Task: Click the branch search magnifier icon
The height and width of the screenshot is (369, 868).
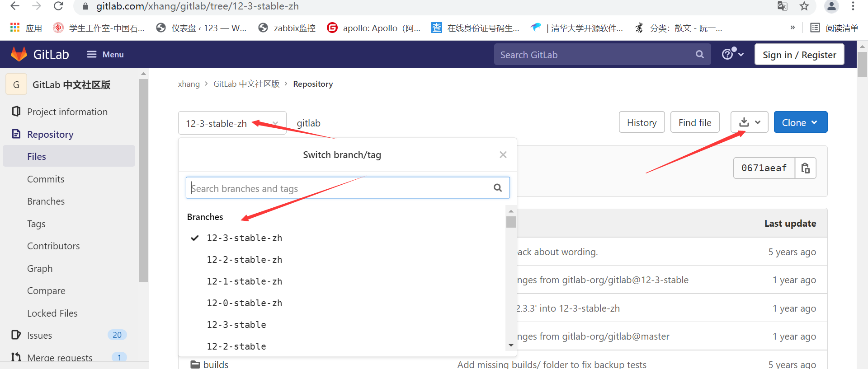Action: click(x=498, y=187)
